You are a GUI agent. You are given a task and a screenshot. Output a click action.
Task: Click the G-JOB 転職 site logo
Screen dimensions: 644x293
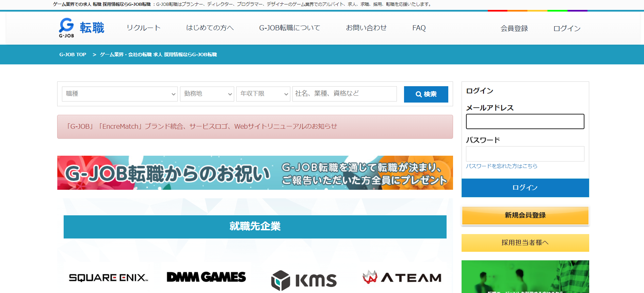pos(82,28)
